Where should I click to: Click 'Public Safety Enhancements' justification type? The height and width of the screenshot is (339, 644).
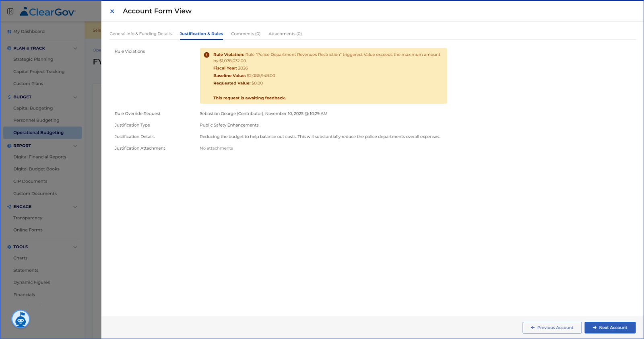coord(229,125)
